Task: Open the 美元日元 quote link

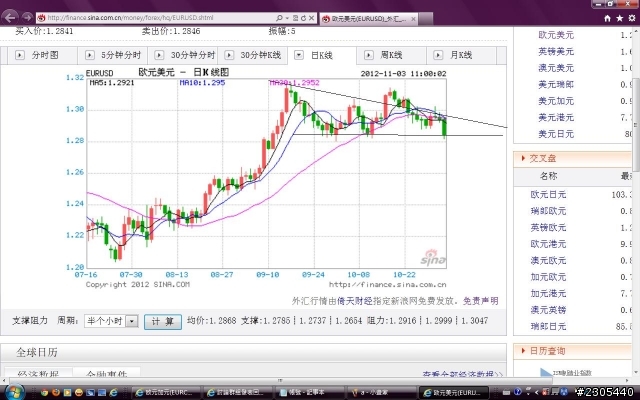Action: [x=556, y=134]
